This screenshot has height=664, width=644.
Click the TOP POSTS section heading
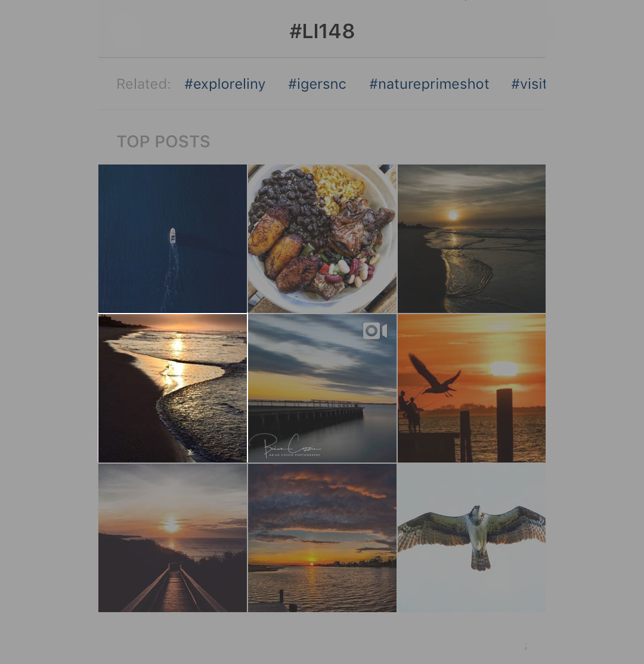point(163,141)
